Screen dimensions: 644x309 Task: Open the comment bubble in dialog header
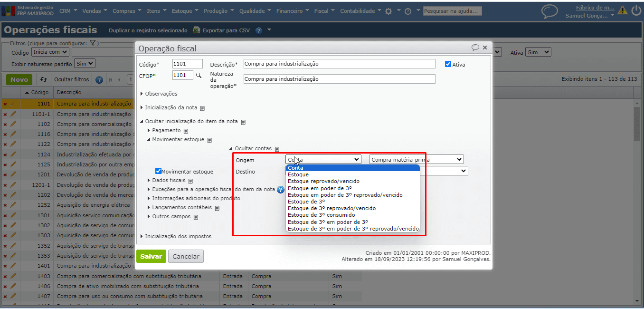click(475, 48)
